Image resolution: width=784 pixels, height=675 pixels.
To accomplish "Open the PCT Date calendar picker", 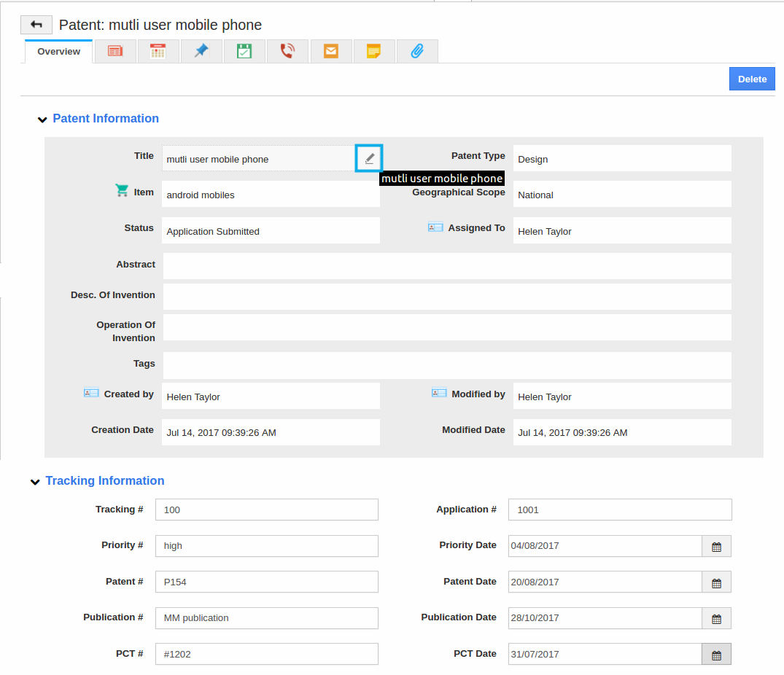I will click(x=716, y=655).
